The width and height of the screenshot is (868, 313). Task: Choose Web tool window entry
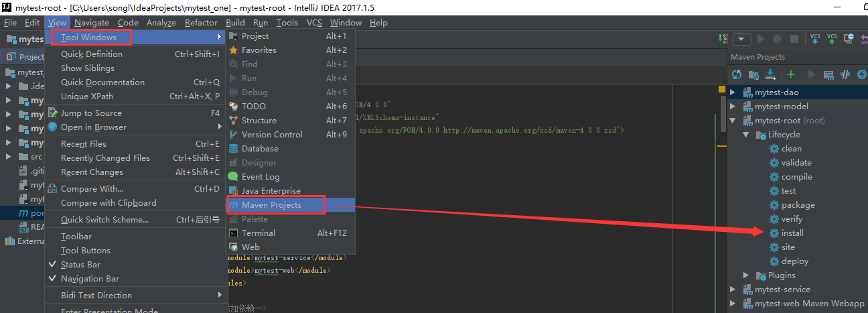[x=289, y=247]
